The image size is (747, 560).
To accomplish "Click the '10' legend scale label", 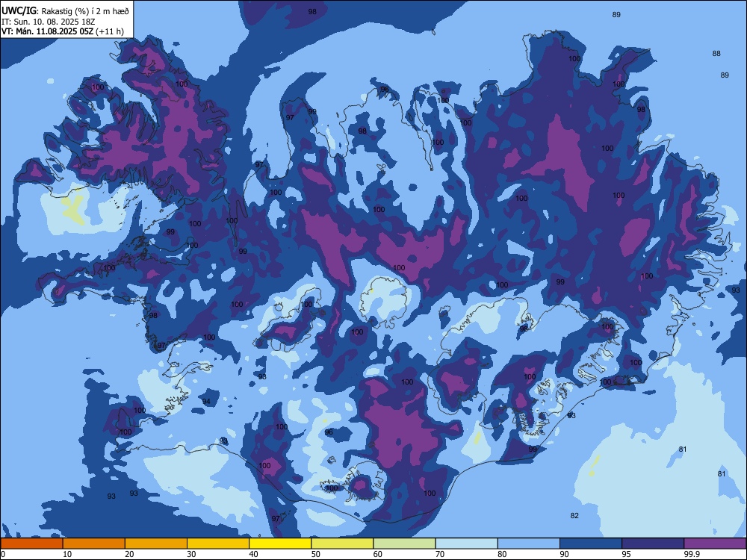I will click(x=67, y=554).
